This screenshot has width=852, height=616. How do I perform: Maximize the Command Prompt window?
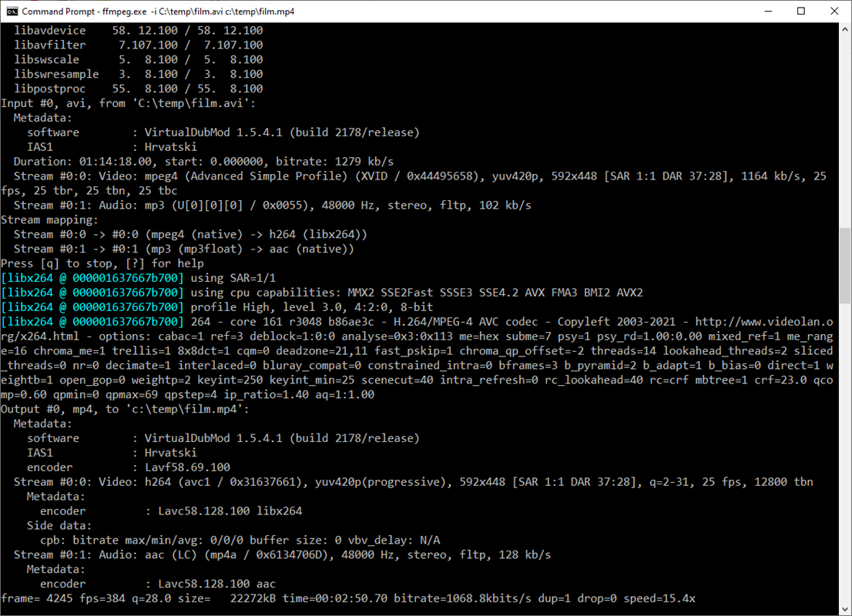coord(801,12)
